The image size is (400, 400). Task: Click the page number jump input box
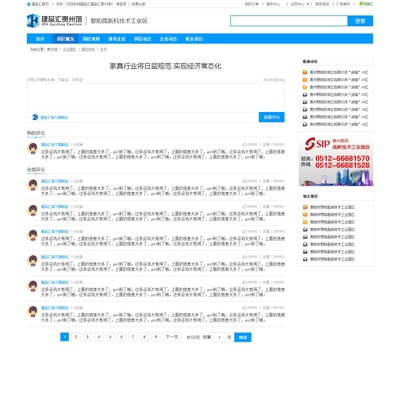[219, 337]
